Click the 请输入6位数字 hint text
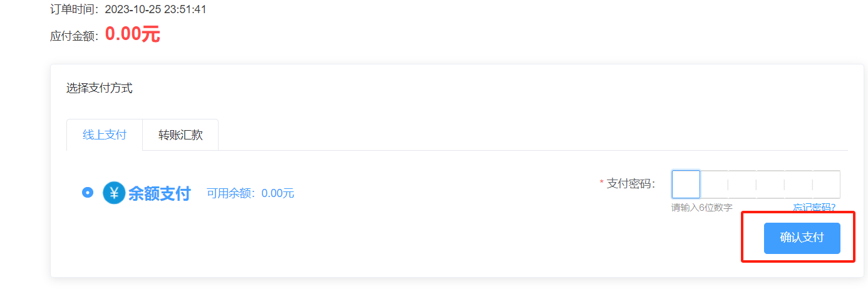Viewport: 868px width, 294px height. [702, 208]
